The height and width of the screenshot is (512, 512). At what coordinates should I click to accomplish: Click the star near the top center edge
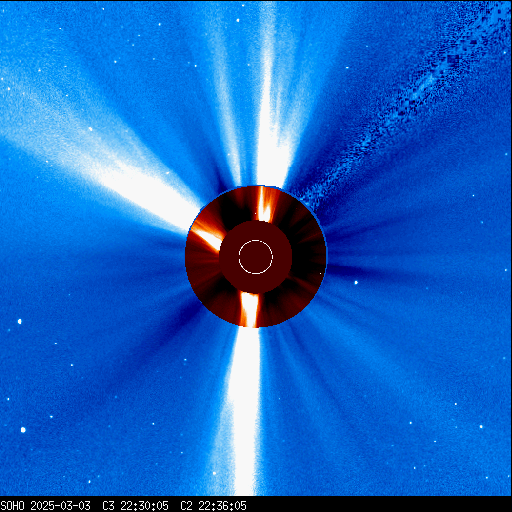click(238, 20)
